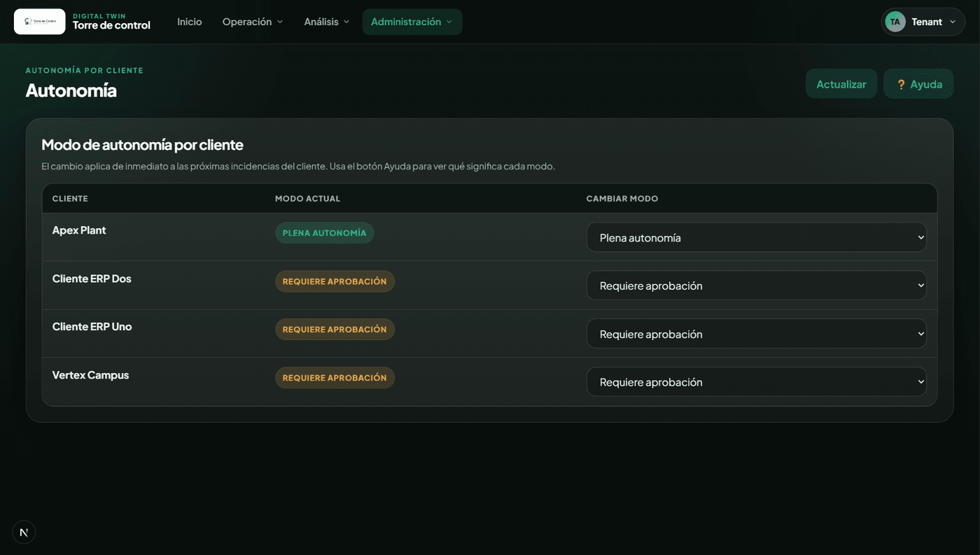Click the Plena autonomía badge for Apex Plant
The height and width of the screenshot is (555, 980).
pyautogui.click(x=325, y=233)
